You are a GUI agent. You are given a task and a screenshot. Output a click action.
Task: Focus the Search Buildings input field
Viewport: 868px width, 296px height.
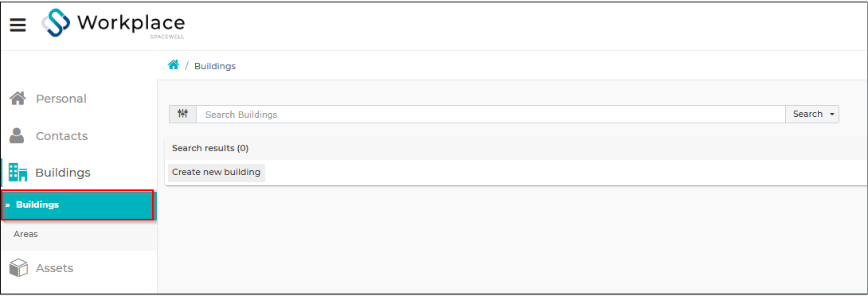[x=491, y=114]
